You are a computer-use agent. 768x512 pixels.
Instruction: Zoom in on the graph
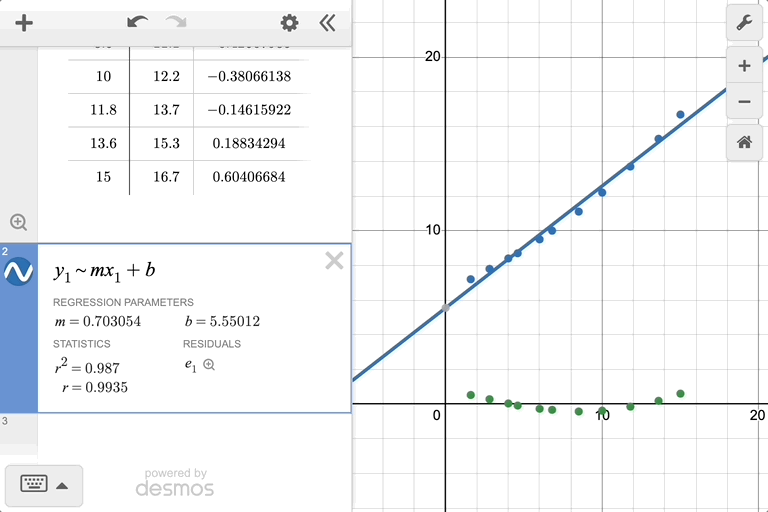coord(744,66)
